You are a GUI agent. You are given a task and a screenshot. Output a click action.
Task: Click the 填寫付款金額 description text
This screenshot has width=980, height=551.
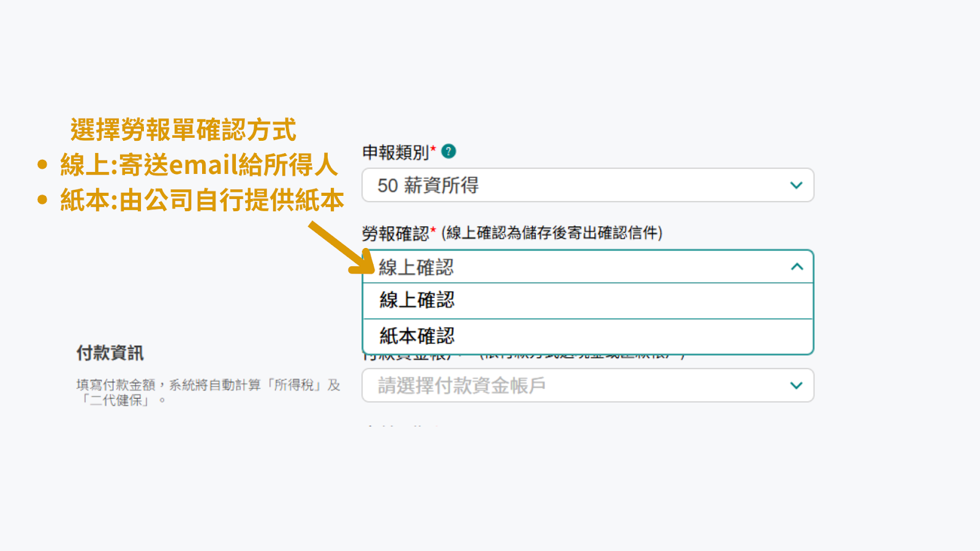[x=208, y=392]
